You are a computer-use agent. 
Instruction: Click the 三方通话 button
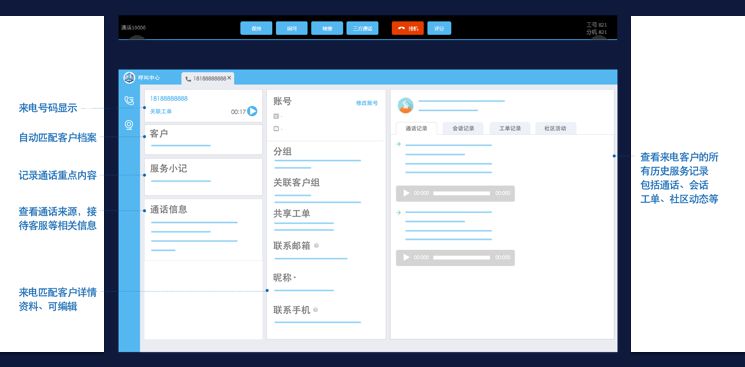pyautogui.click(x=363, y=29)
